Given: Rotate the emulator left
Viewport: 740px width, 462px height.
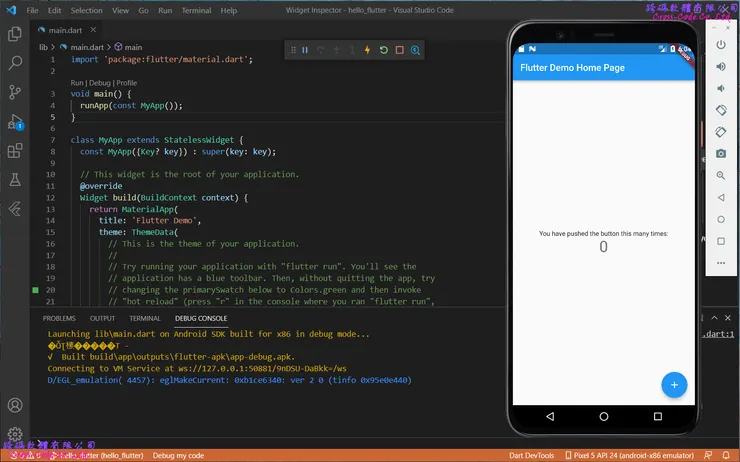Looking at the screenshot, I should pyautogui.click(x=721, y=110).
